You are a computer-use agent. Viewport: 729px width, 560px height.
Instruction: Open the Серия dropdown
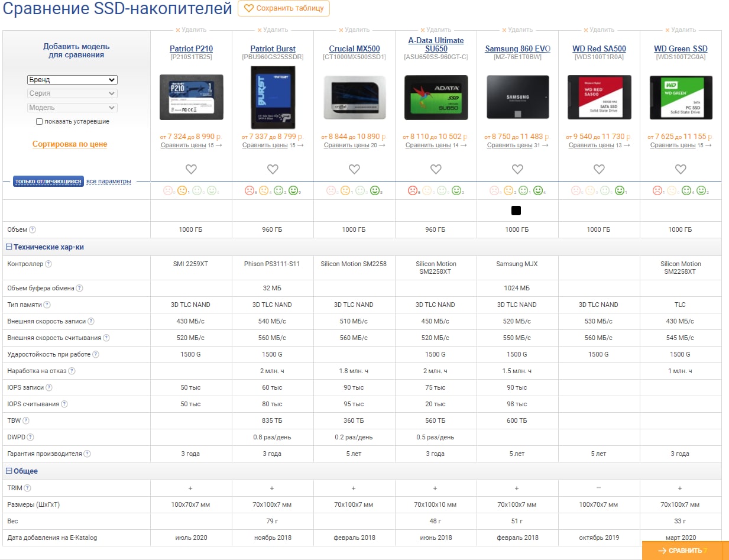pos(72,93)
